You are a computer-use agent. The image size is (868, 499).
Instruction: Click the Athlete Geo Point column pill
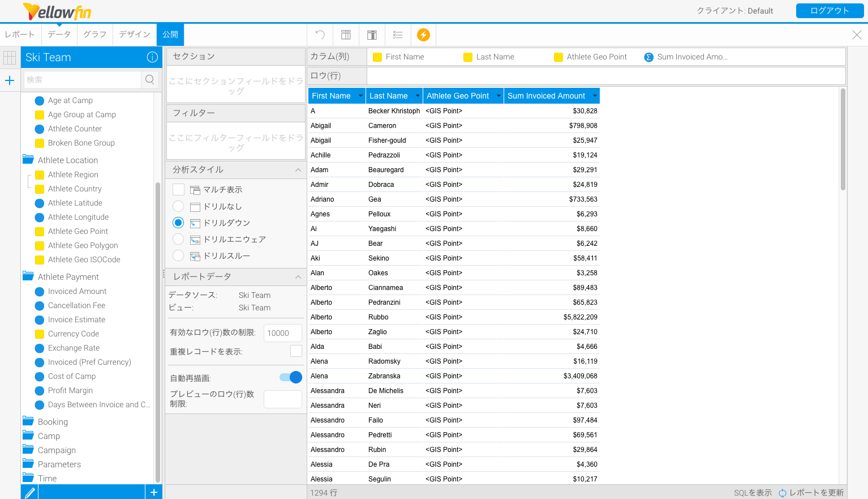[590, 57]
